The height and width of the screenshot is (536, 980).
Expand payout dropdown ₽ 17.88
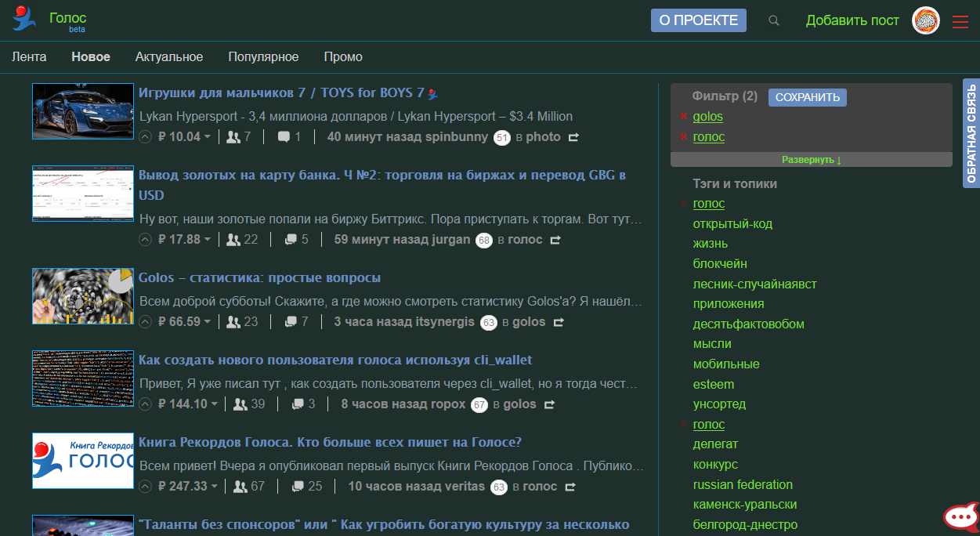pos(208,240)
